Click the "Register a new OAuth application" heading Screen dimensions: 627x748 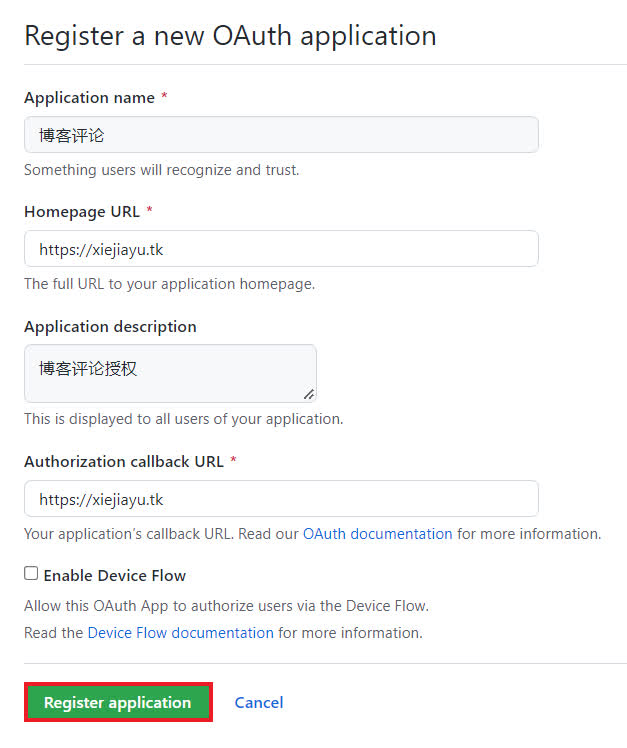pyautogui.click(x=230, y=36)
